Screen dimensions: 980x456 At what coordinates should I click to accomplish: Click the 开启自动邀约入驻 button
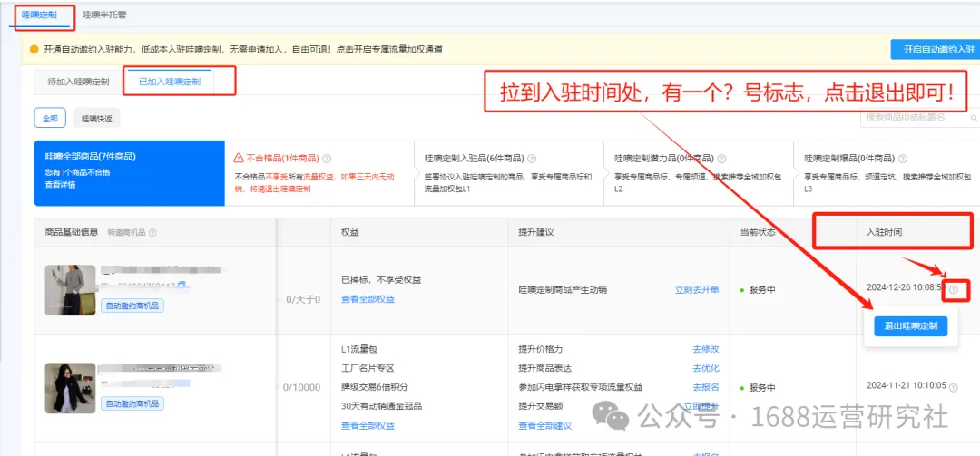click(x=935, y=49)
